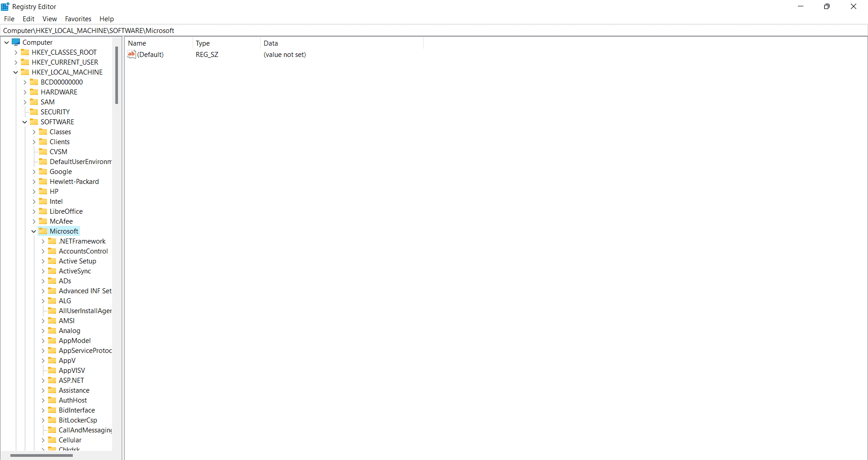Click the SECURITY key folder icon
The height and width of the screenshot is (460, 868).
(x=34, y=112)
